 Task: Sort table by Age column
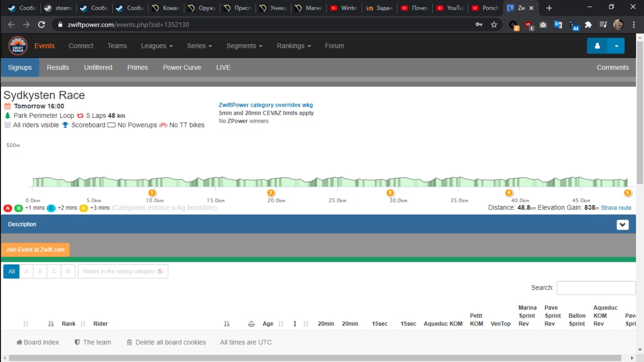(268, 324)
